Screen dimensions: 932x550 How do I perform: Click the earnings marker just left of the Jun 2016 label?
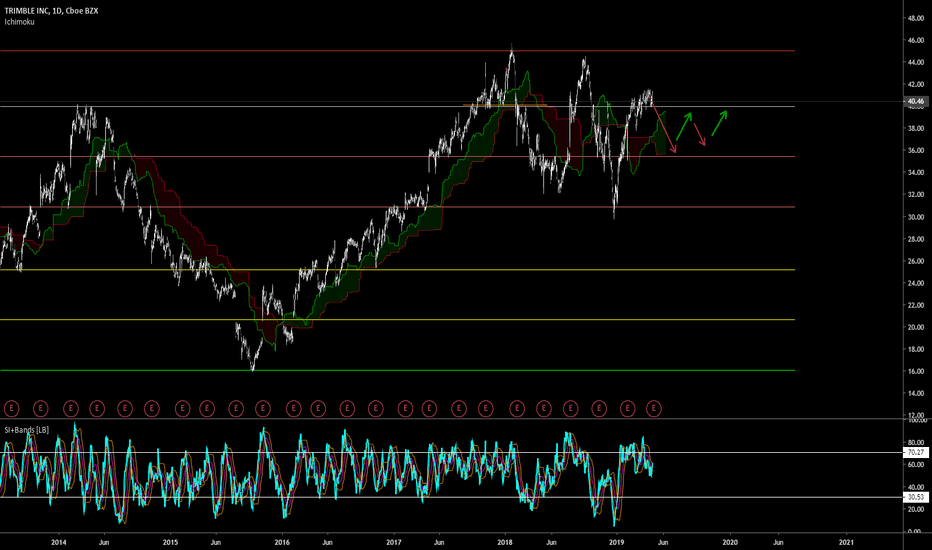318,408
